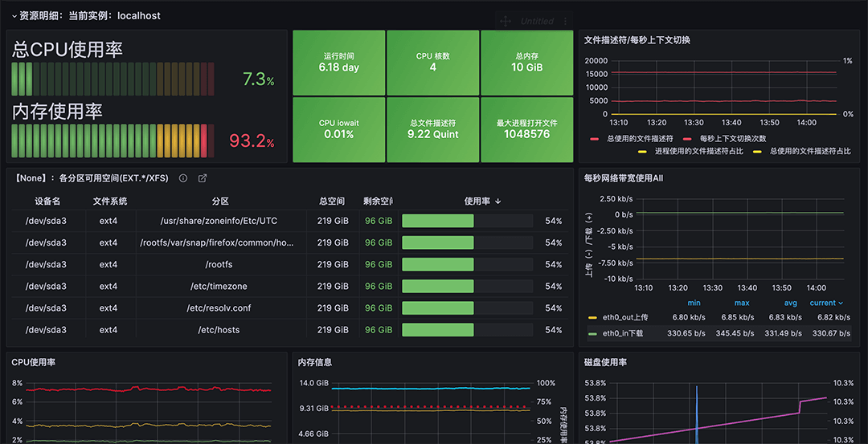Click the info icon beside 各分区可用空间 title
Image resolution: width=868 pixels, height=444 pixels.
pos(183,178)
